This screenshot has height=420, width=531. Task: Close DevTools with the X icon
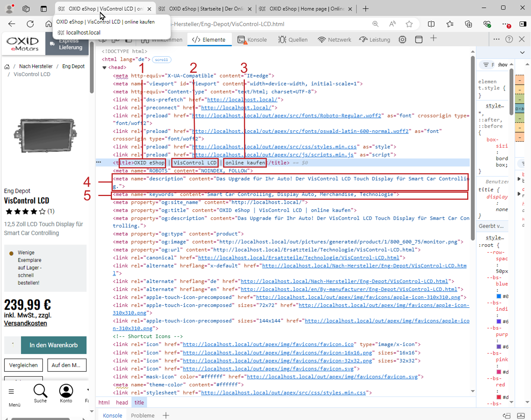tap(522, 39)
